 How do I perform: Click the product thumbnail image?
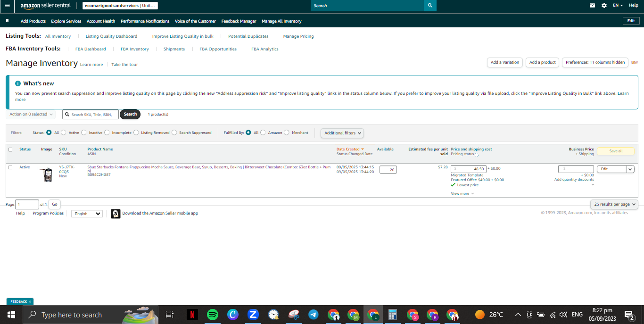tap(47, 174)
